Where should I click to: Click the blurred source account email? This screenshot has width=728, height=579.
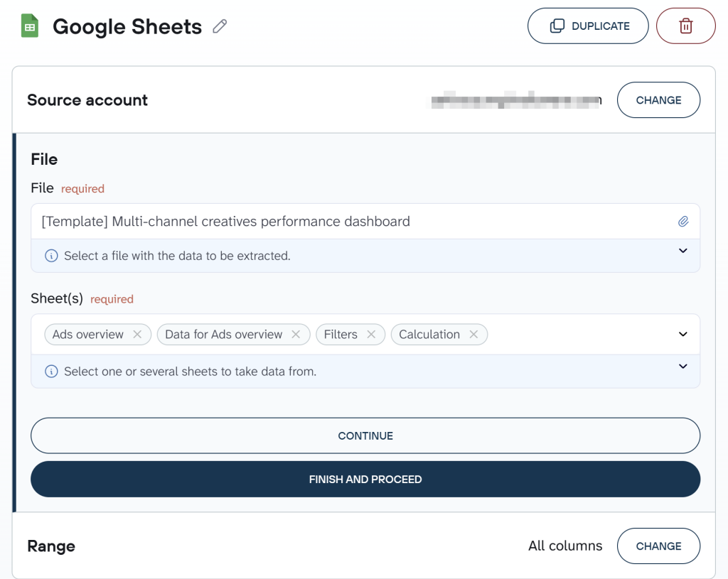[x=516, y=100]
